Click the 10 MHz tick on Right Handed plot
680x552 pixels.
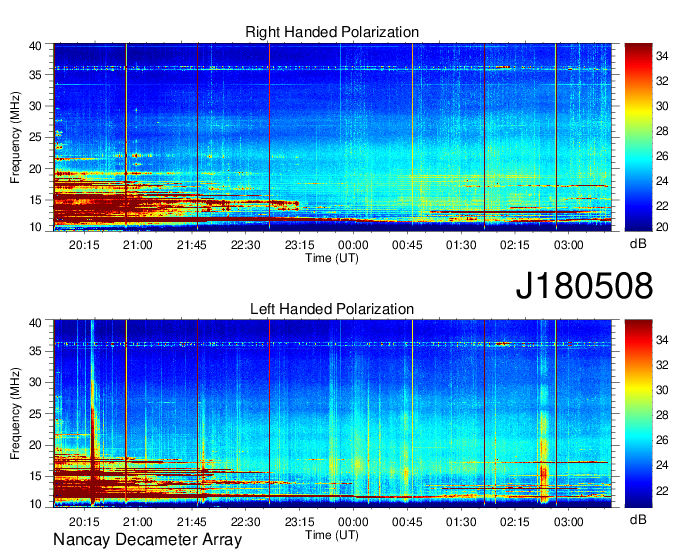[x=36, y=227]
